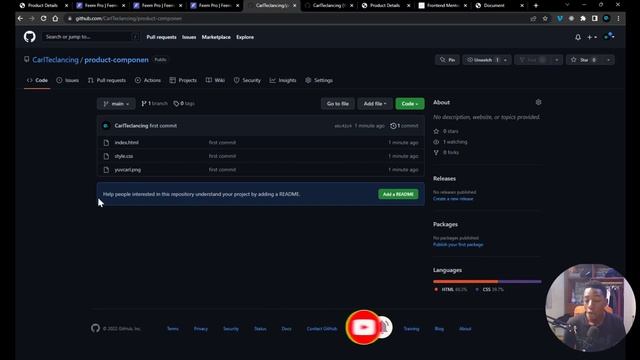Switch to Pull requests repository tab

click(x=107, y=80)
